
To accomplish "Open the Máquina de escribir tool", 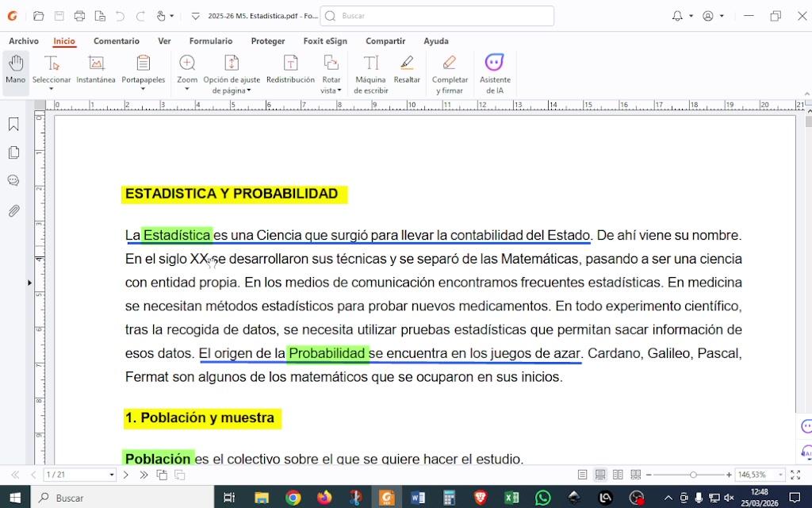I will coord(370,73).
